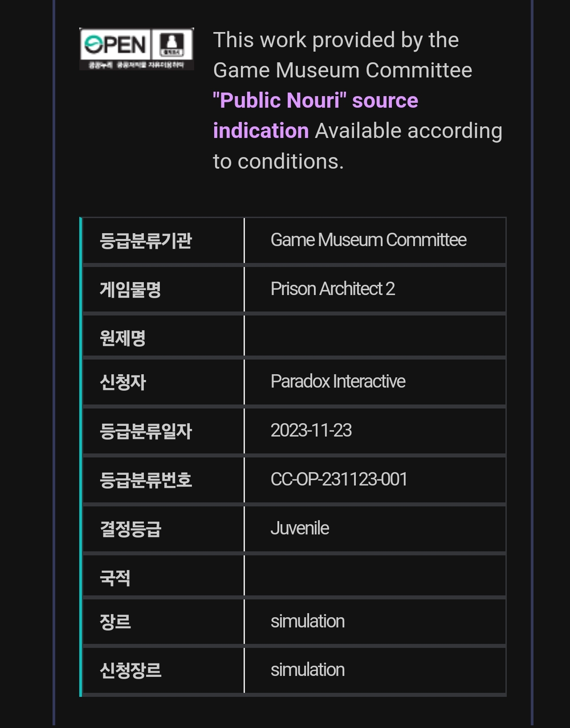
Task: Click the person badge icon in the license logo
Action: coord(172,44)
